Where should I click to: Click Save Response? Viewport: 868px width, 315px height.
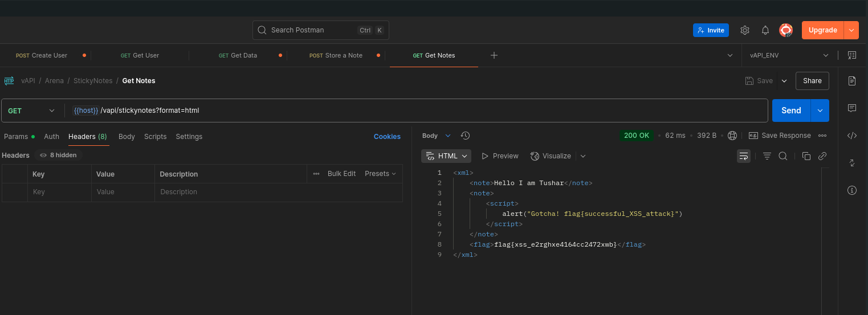click(780, 136)
